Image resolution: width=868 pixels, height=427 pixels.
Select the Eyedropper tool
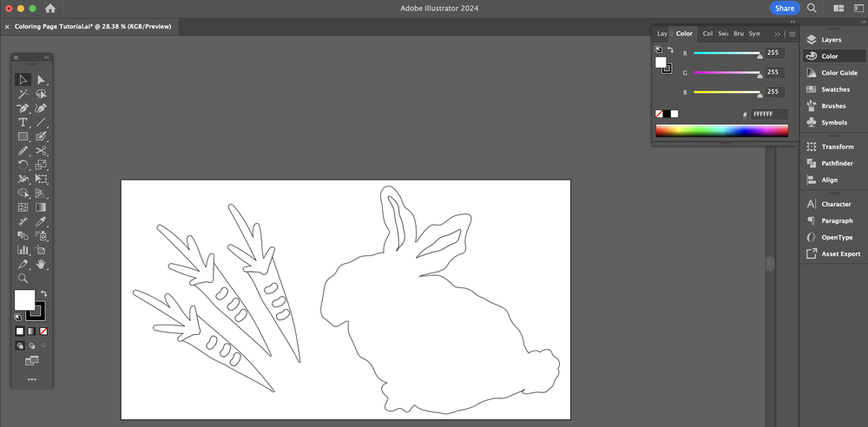[x=41, y=221]
